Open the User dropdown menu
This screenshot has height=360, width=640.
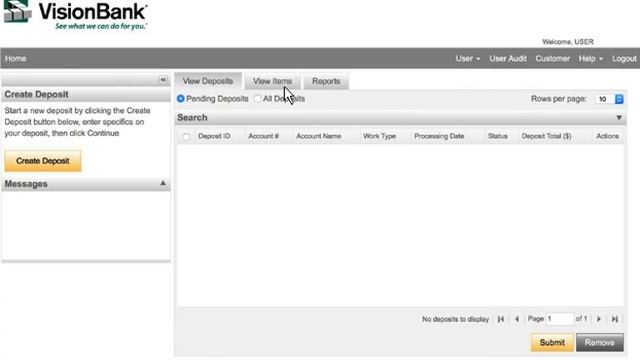[468, 59]
